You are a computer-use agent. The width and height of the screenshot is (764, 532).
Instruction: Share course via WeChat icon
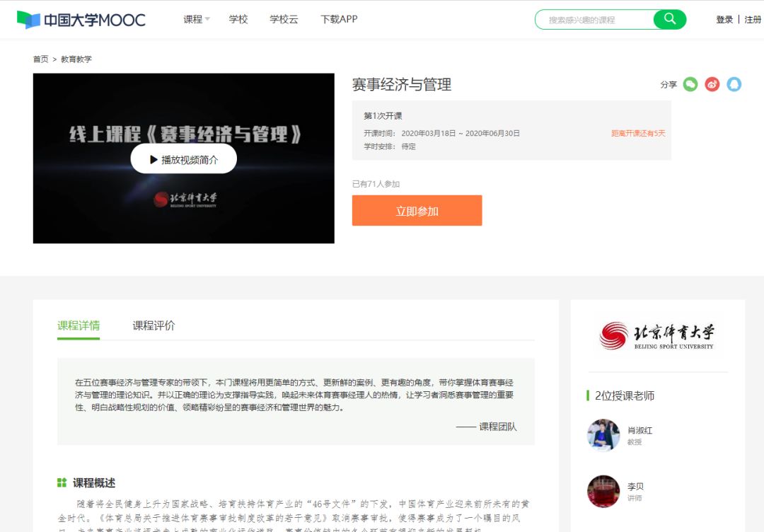tap(690, 84)
